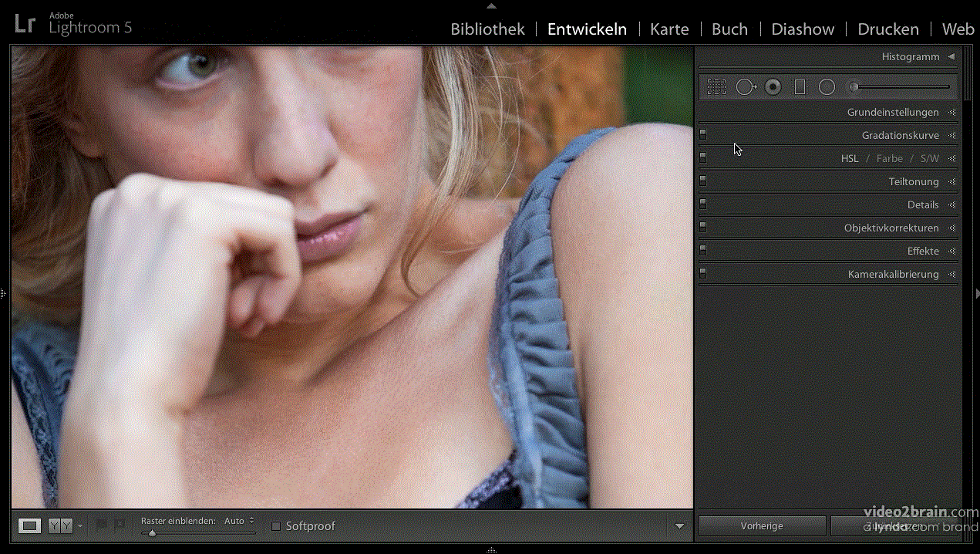Image resolution: width=980 pixels, height=554 pixels.
Task: Select the Farbe tab label
Action: pyautogui.click(x=890, y=159)
